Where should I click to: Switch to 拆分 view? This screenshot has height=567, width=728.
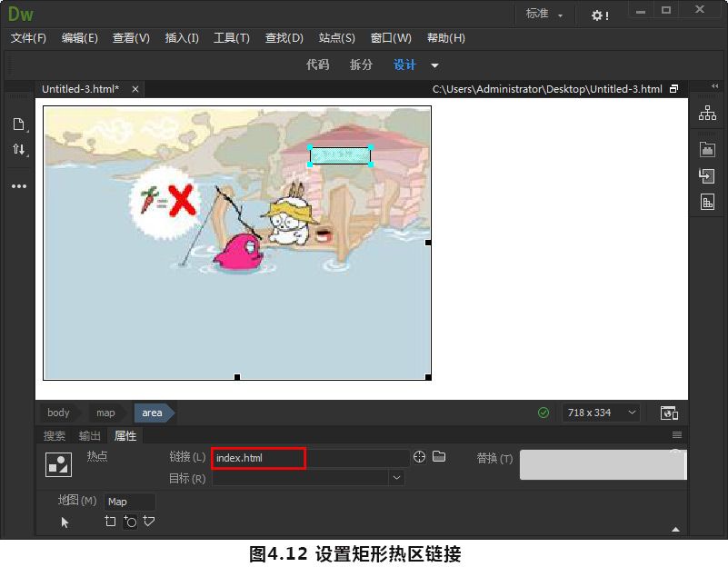click(x=361, y=65)
